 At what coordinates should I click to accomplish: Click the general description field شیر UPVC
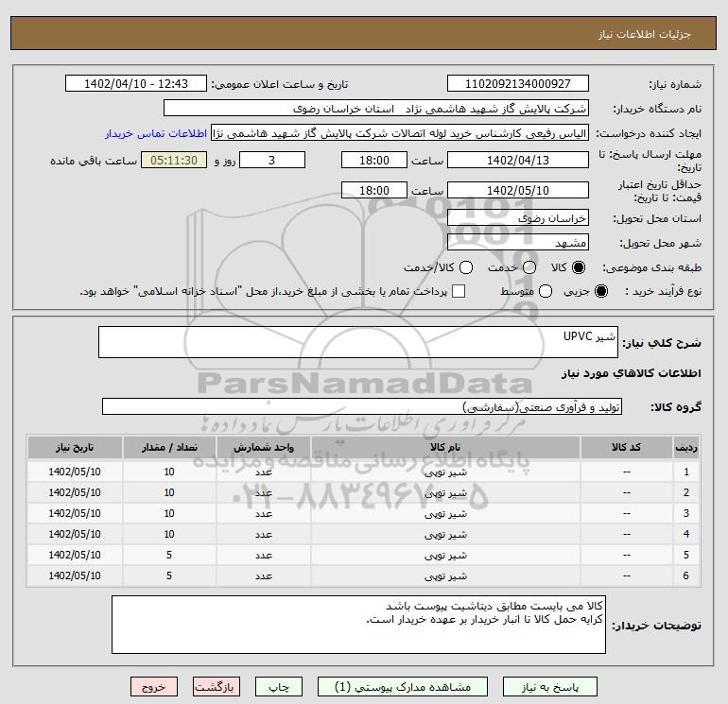point(358,342)
